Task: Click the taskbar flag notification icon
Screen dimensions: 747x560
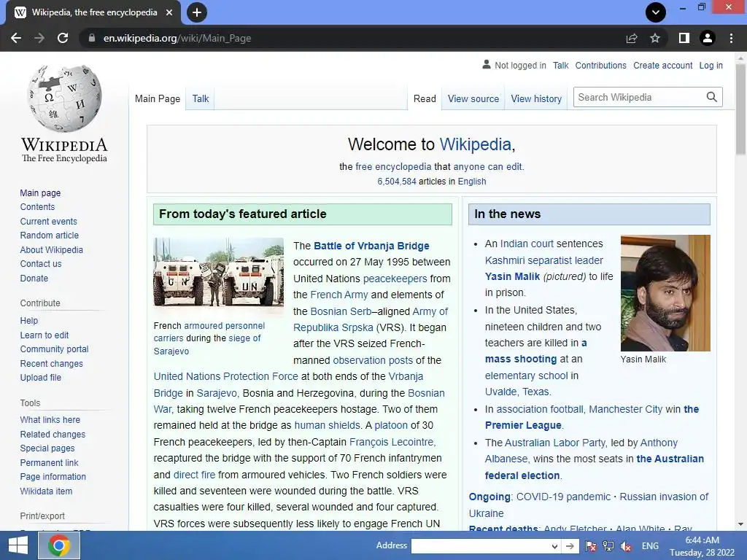Action: (591, 546)
